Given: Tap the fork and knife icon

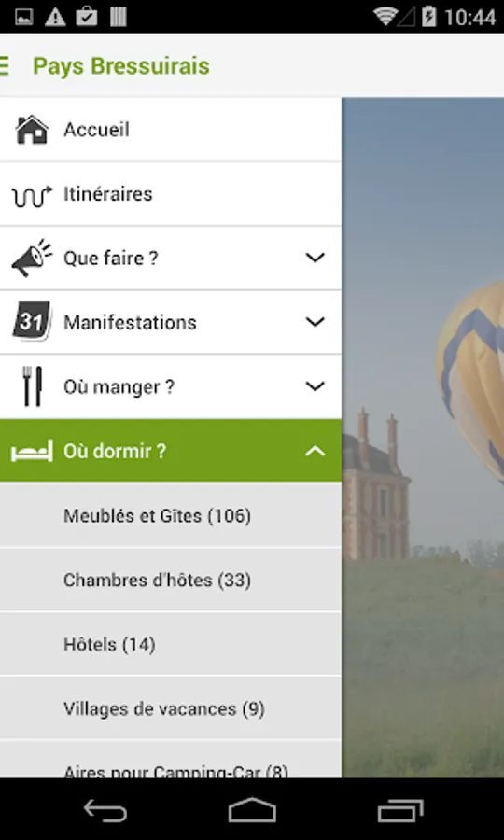Looking at the screenshot, I should point(32,386).
